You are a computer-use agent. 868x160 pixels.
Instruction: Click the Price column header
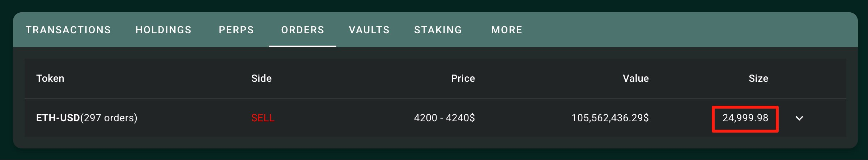point(463,79)
